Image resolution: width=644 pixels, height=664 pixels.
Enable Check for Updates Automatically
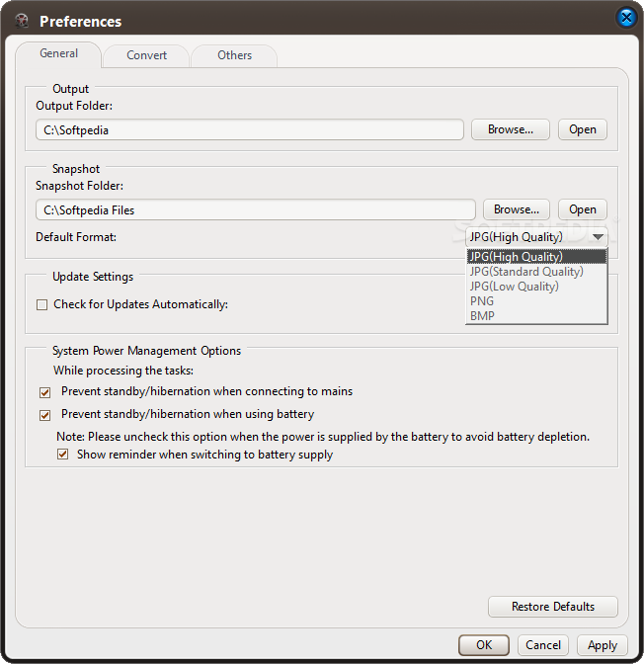click(42, 305)
